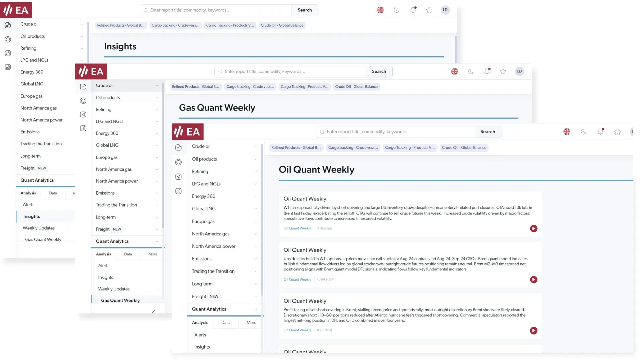Expand Freight chevron in the Gas Quant Weekly window

tap(157, 229)
